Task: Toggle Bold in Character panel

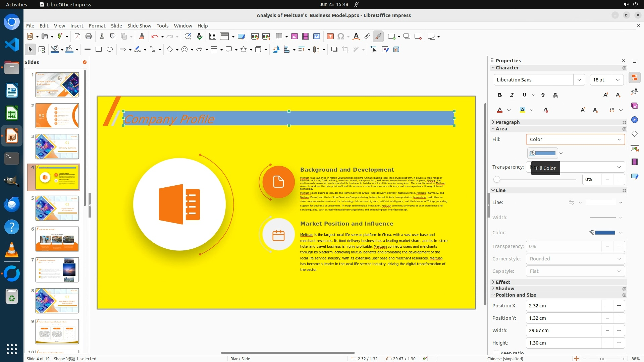Action: coord(500,95)
